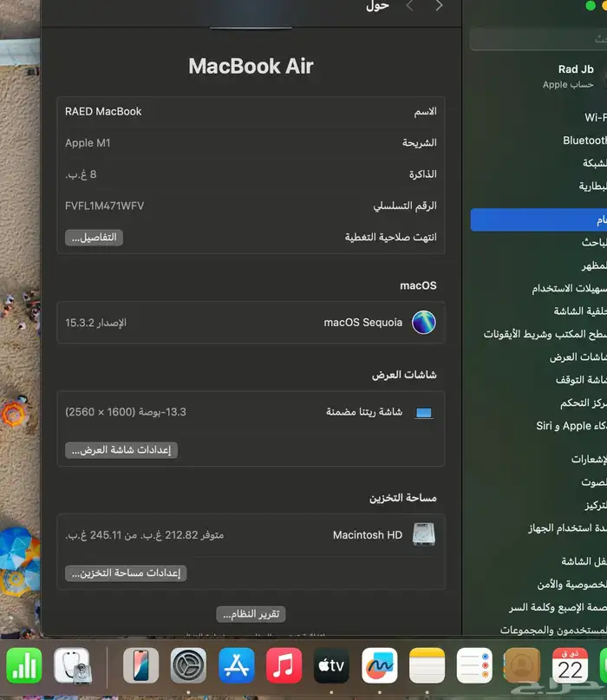Click the "تقرير النظام..." system report button

coord(251,614)
